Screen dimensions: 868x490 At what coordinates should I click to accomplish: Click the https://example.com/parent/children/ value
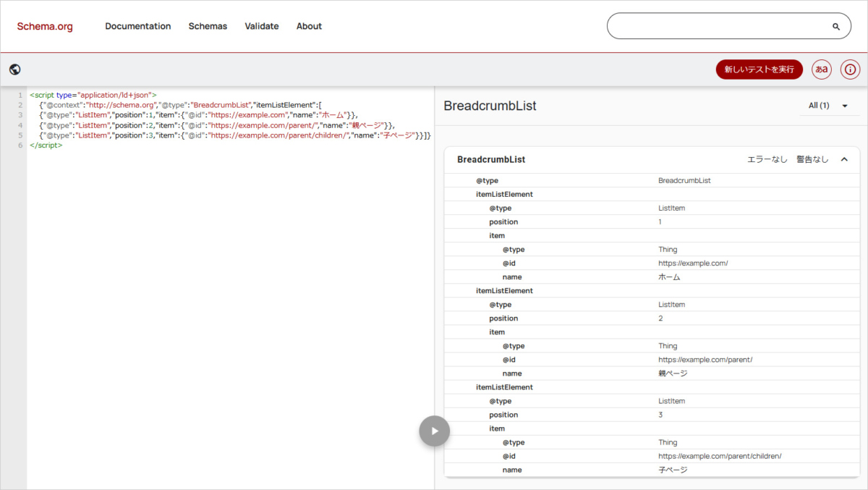tap(720, 456)
